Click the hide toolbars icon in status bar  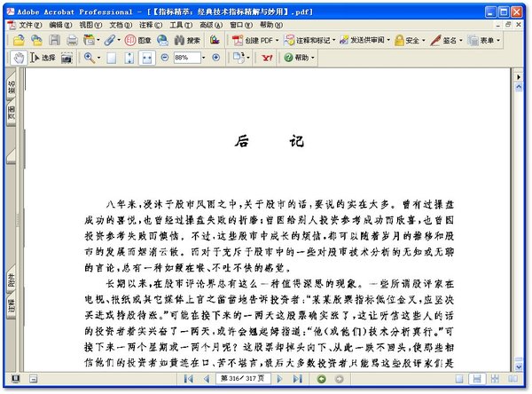[34, 379]
